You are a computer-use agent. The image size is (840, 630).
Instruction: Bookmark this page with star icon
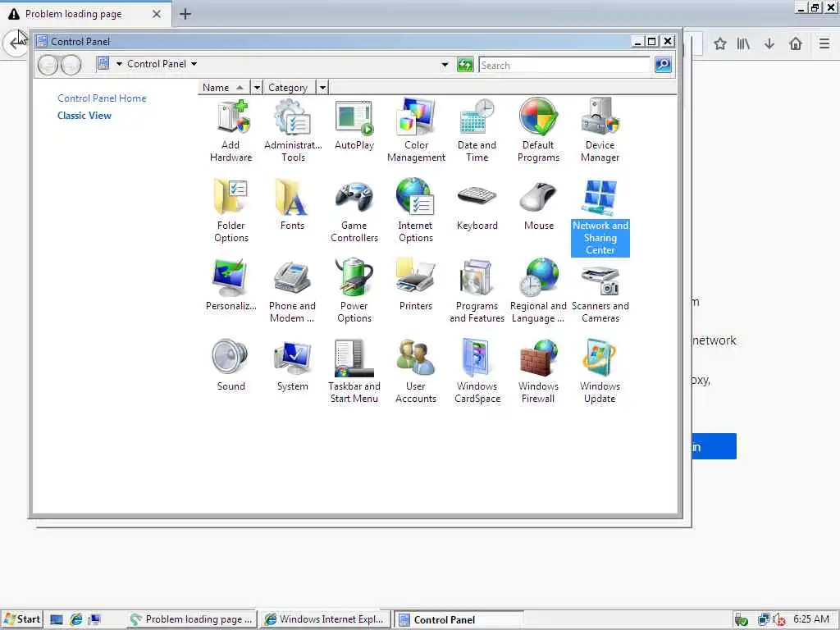coord(720,43)
